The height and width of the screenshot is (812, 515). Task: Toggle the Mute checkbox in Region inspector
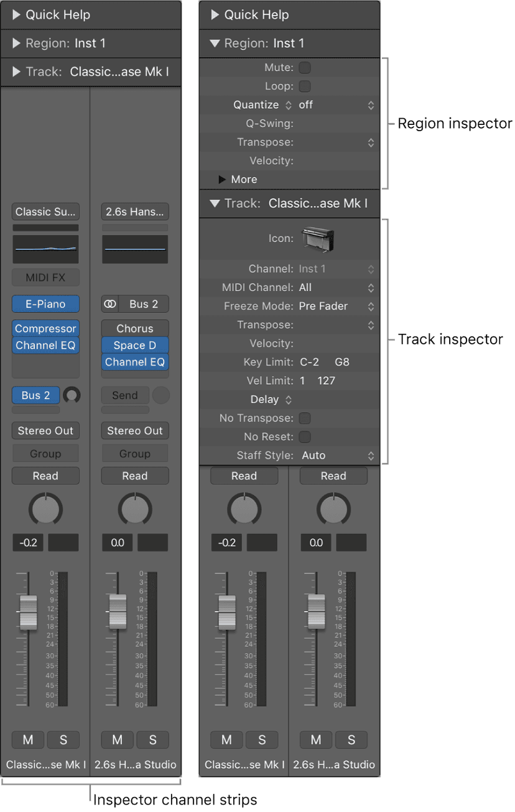(305, 68)
